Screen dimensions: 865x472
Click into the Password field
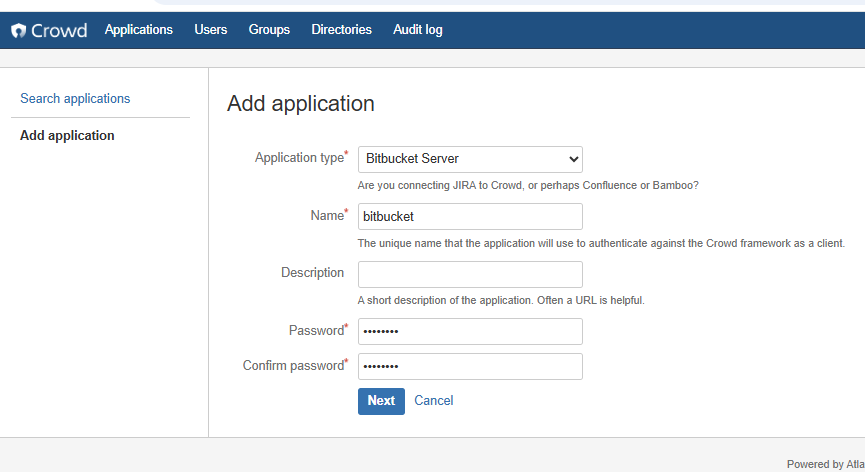(470, 332)
